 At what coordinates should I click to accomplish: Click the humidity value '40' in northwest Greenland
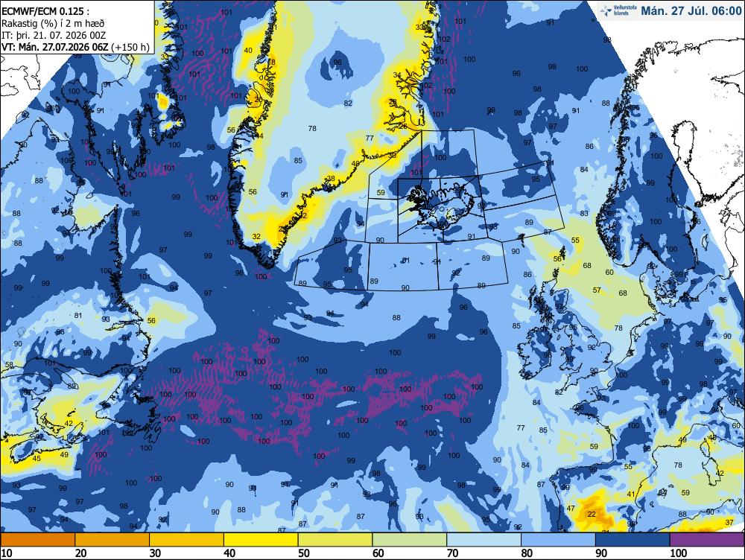pos(248,51)
